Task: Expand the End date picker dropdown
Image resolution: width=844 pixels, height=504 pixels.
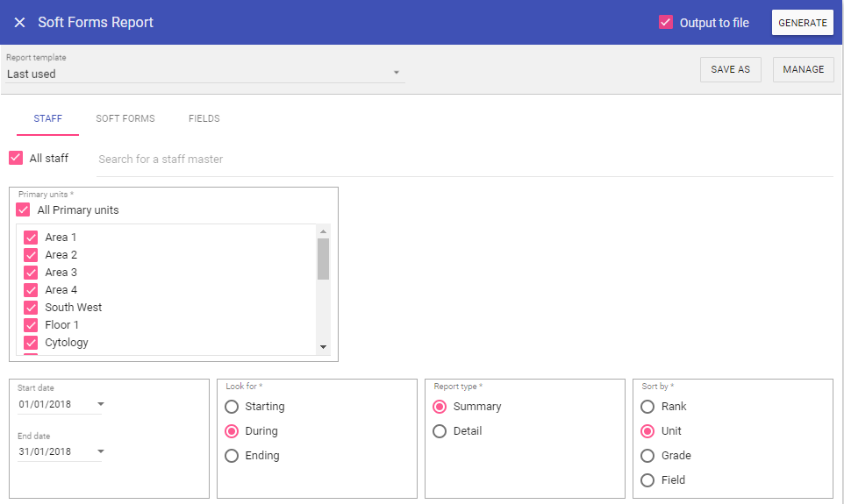Action: pos(100,452)
